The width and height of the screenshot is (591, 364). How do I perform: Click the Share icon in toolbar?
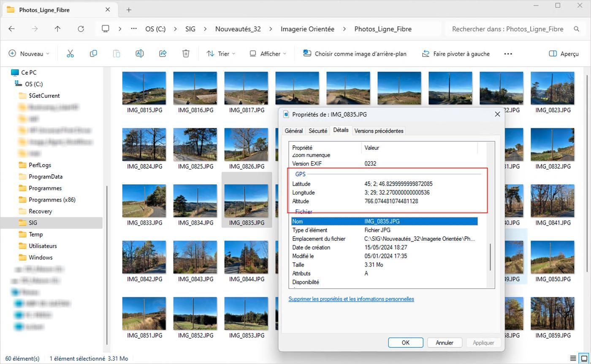click(163, 54)
